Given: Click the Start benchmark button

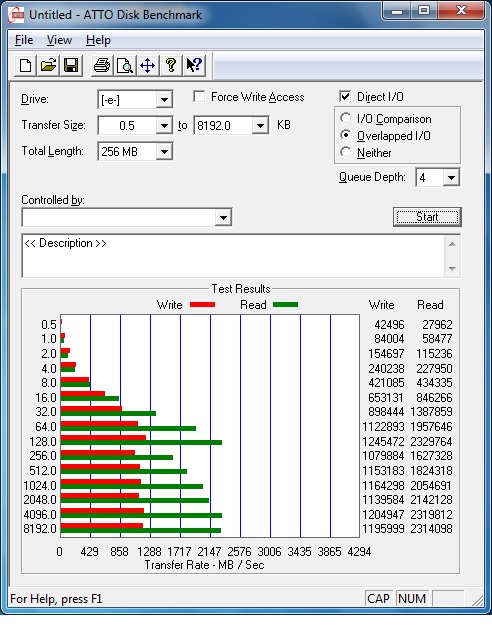Looking at the screenshot, I should 427,217.
